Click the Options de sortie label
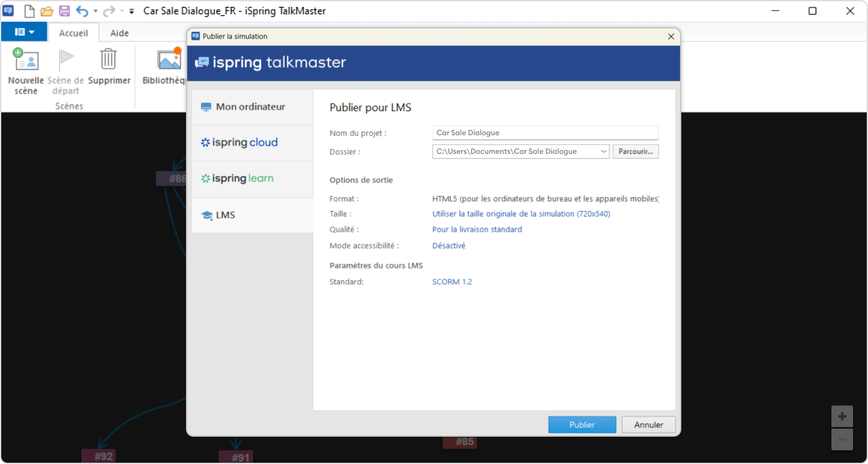 361,181
